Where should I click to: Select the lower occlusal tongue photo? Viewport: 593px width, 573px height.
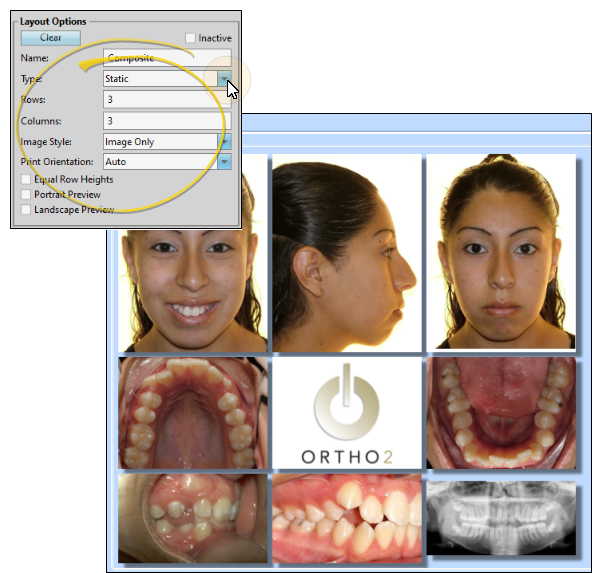coord(501,413)
